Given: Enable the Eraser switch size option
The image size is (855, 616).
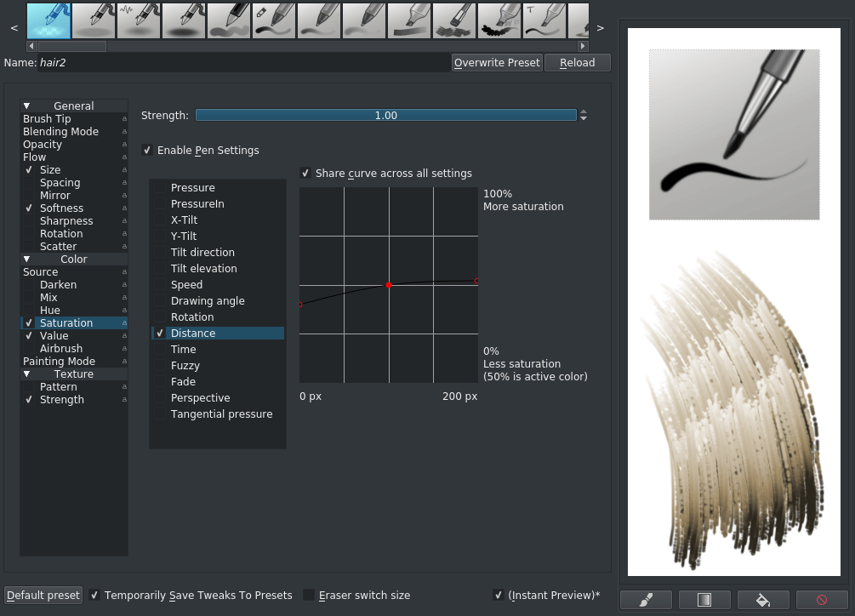Looking at the screenshot, I should 309,595.
